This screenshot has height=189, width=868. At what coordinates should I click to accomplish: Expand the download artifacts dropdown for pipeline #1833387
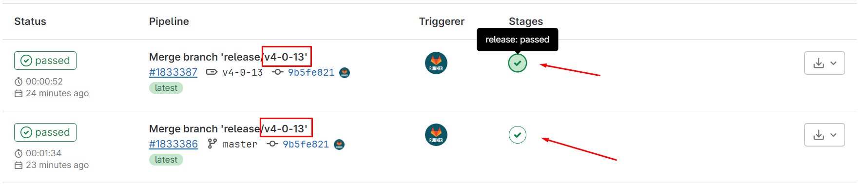[x=825, y=63]
